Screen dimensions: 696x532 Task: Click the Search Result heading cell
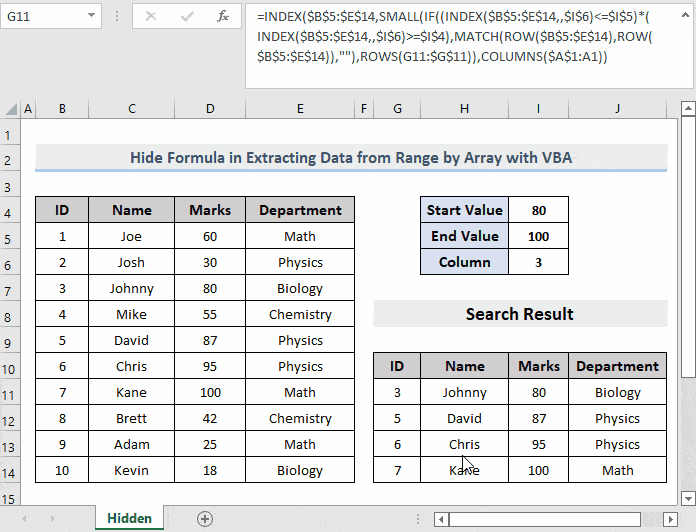pyautogui.click(x=520, y=314)
